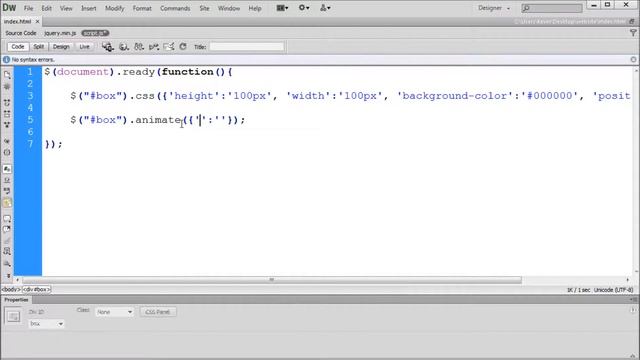Click Collapse Full Tag icon
Viewport: 640px width, 360px height.
[7, 102]
